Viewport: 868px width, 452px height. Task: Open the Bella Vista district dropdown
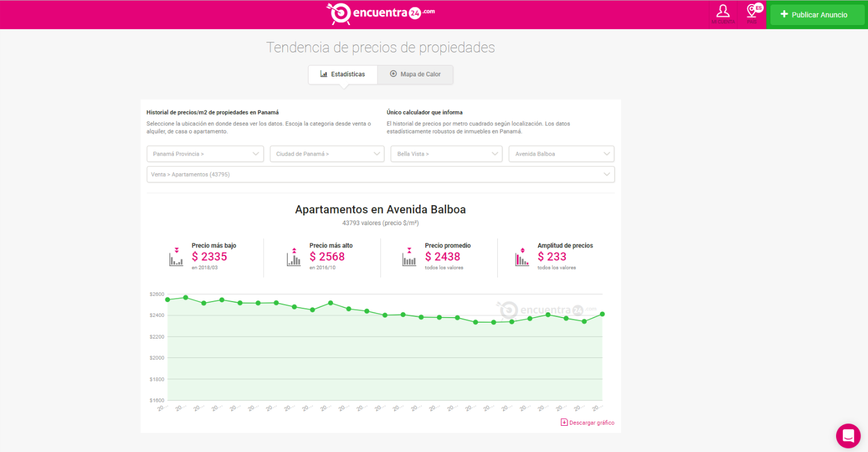447,154
